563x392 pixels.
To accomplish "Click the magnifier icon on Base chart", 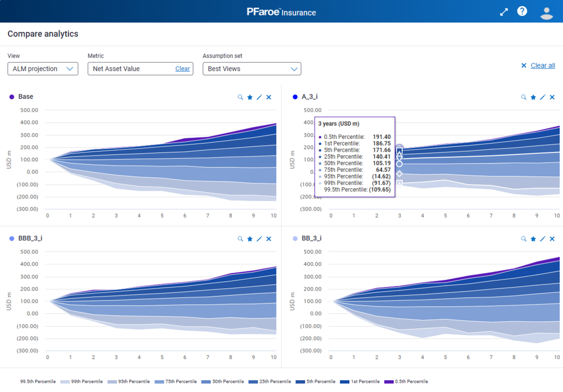I will 240,97.
